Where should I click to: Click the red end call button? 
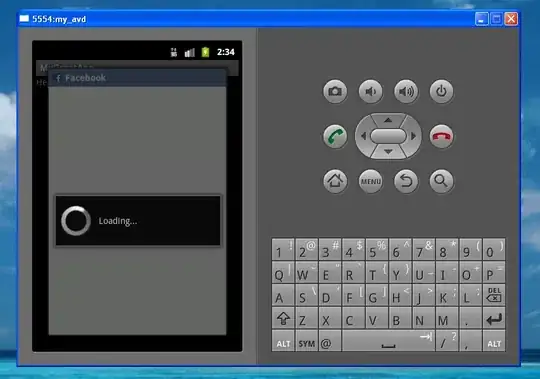[442, 136]
